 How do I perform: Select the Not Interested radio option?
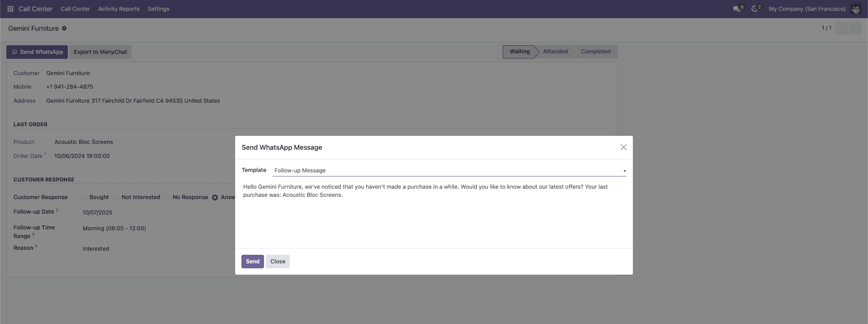[x=116, y=197]
